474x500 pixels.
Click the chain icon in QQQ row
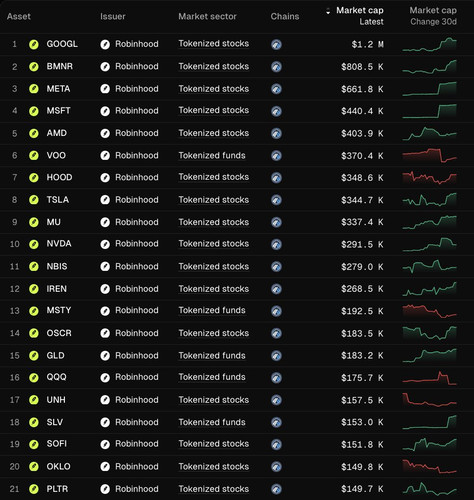point(276,378)
